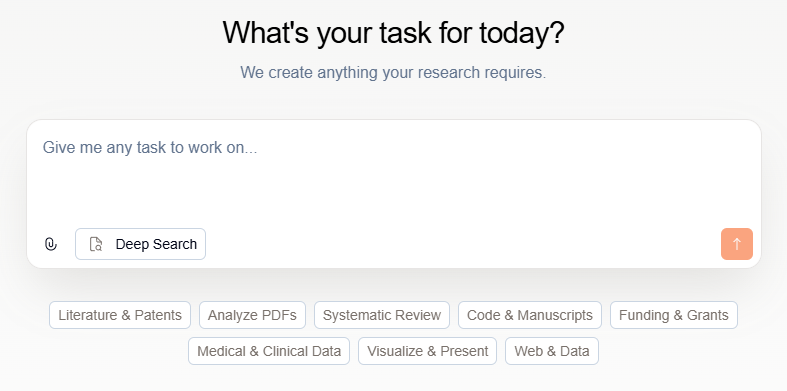Pick the Code & Manuscripts chip
Screen dimensions: 787x391
[x=530, y=315]
